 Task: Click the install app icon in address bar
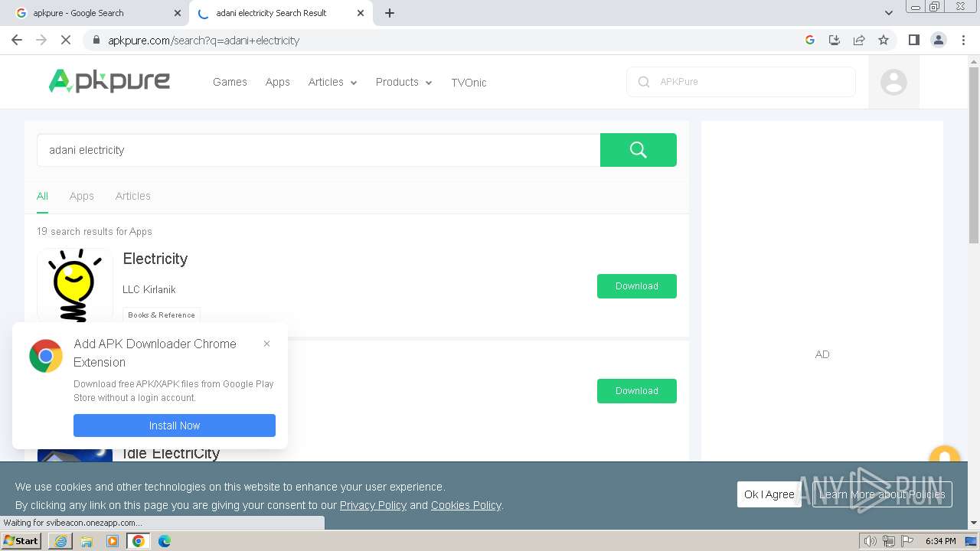[835, 40]
